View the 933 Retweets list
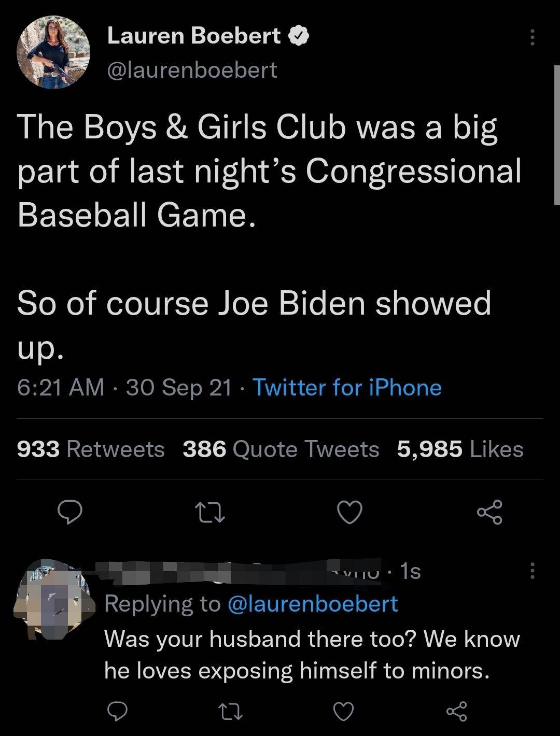 pos(91,449)
